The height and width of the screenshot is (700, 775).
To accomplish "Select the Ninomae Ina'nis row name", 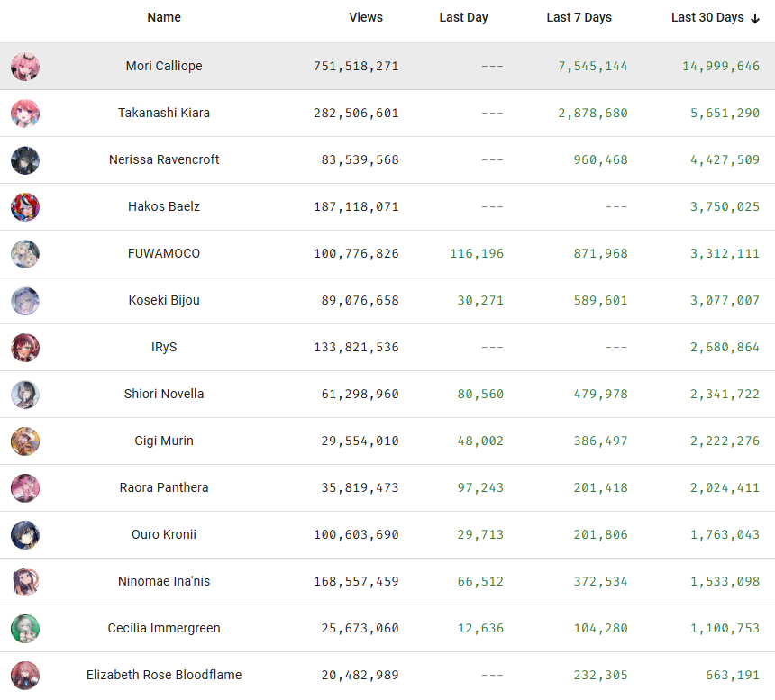I will [x=164, y=581].
